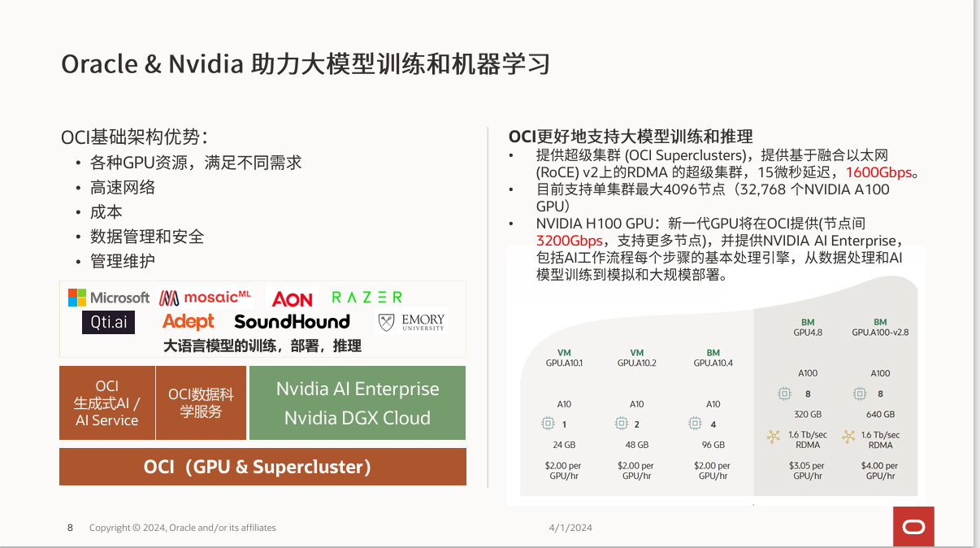Click the black Qti.ai logo
This screenshot has width=980, height=548.
pos(108,322)
